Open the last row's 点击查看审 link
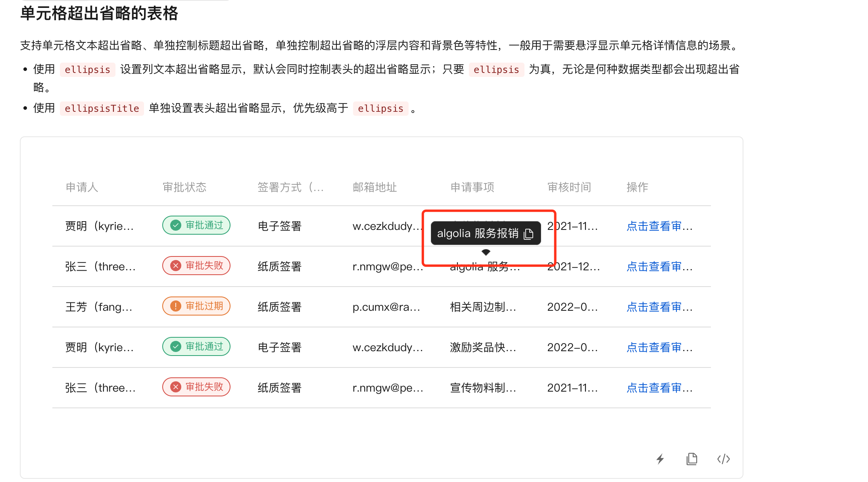868x482 pixels. pyautogui.click(x=660, y=388)
